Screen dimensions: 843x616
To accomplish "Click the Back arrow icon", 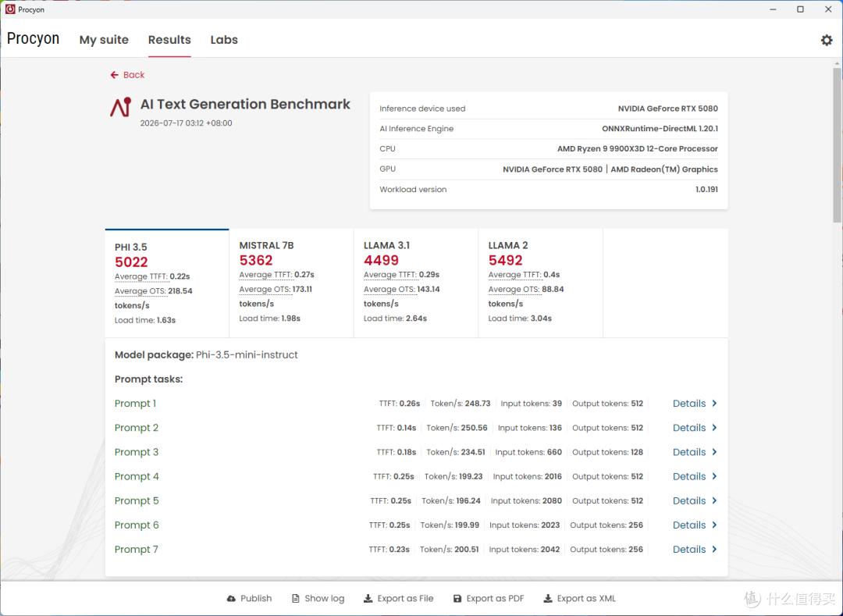I will [x=114, y=75].
